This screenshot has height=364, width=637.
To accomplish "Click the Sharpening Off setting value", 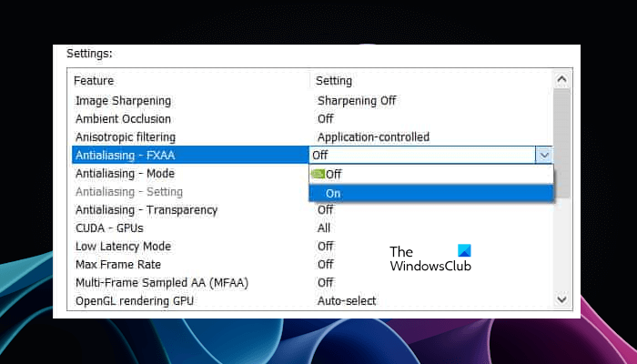I will coord(357,101).
